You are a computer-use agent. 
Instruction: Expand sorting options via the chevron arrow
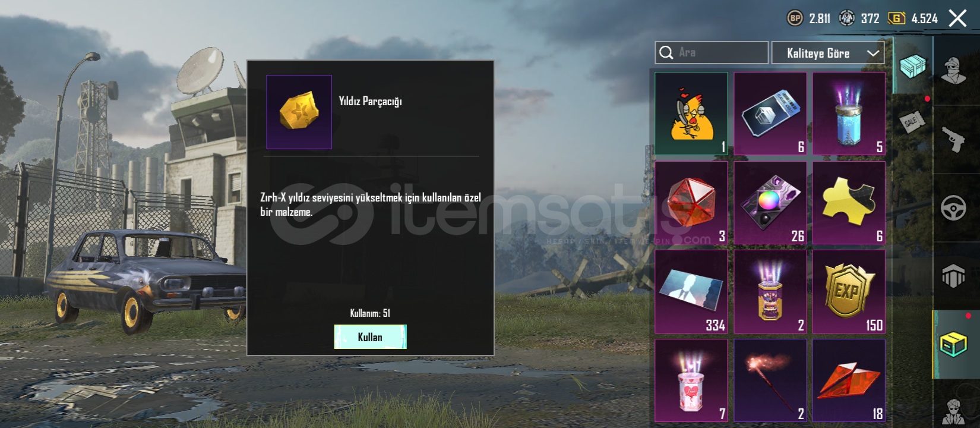872,53
